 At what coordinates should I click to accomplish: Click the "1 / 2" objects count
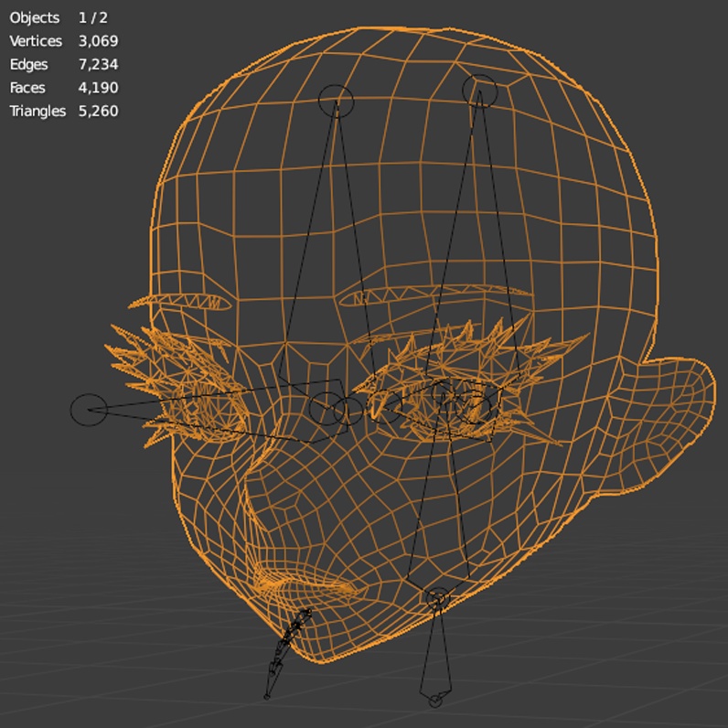(93, 17)
